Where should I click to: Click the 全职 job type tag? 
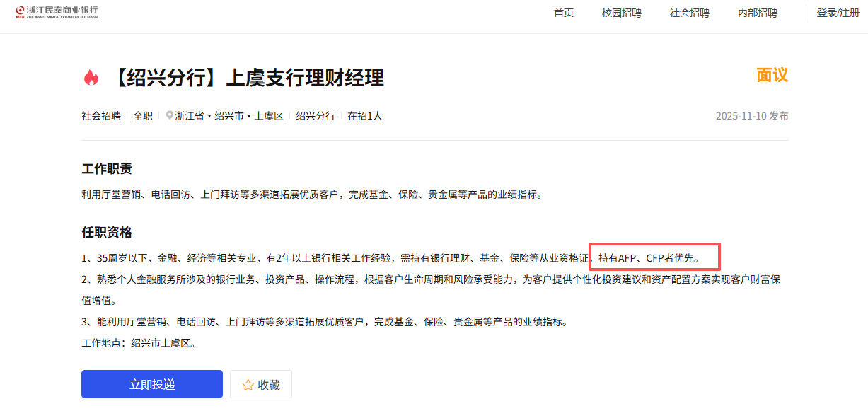143,116
